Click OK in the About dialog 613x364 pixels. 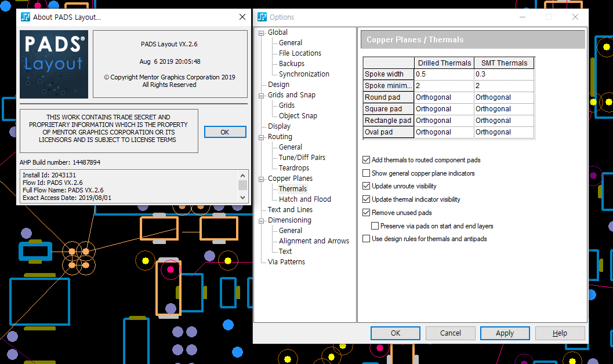point(224,132)
